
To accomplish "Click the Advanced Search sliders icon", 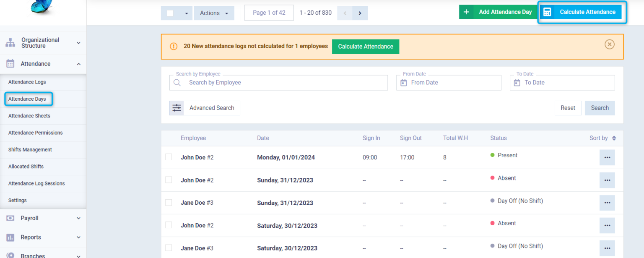I will (177, 108).
